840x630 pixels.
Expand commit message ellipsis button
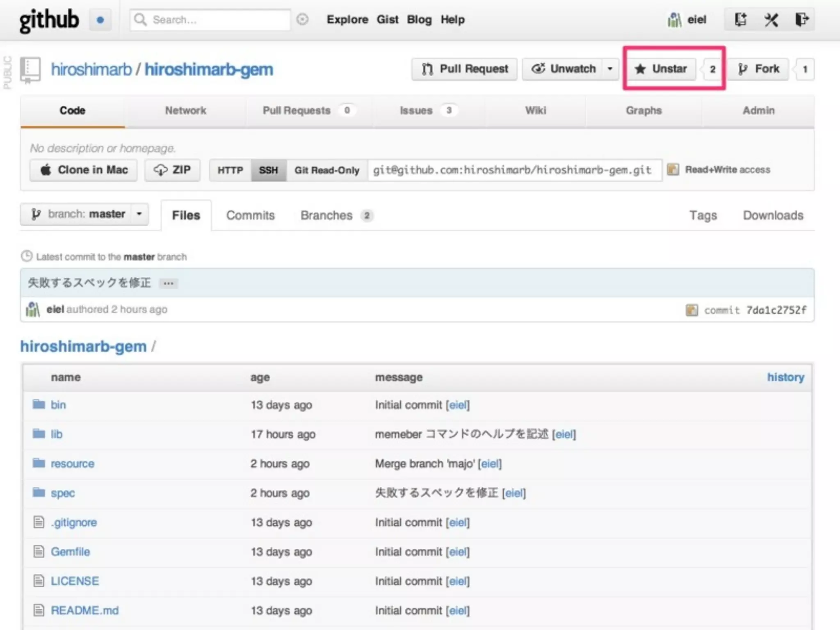[168, 283]
